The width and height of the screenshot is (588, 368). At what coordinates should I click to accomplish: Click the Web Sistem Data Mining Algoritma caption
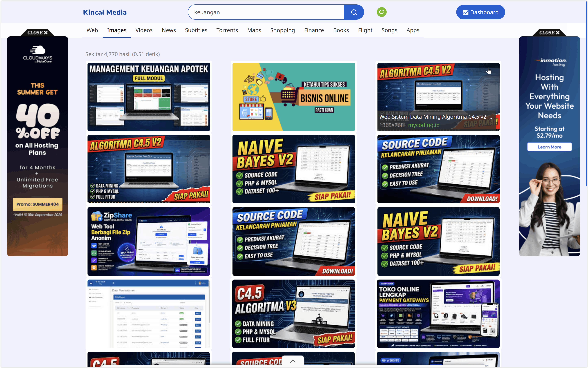click(436, 117)
